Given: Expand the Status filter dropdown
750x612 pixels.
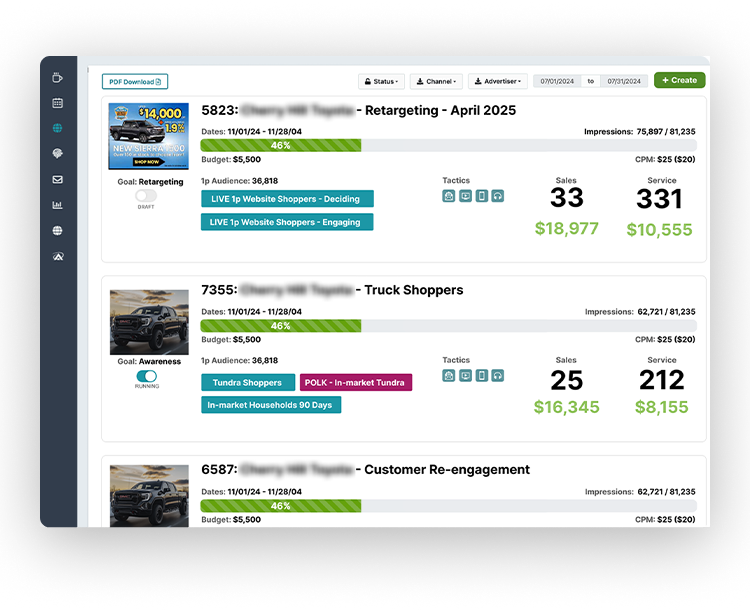Looking at the screenshot, I should (381, 81).
